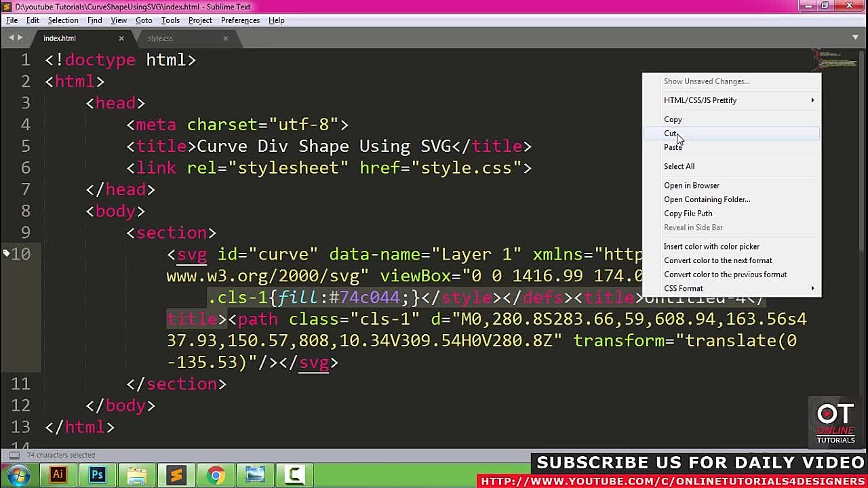
Task: Click the opening section tag on line 9
Action: click(172, 233)
